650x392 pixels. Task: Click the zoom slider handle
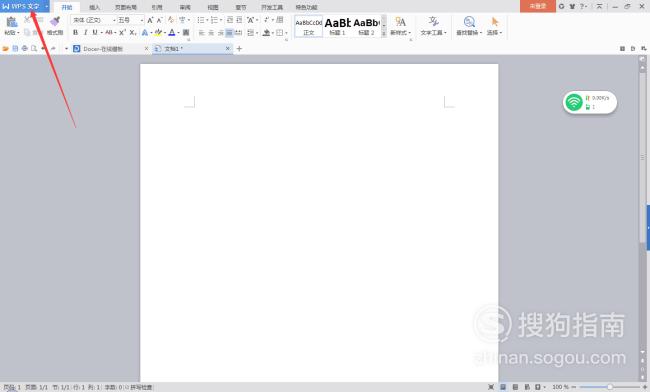pos(610,387)
